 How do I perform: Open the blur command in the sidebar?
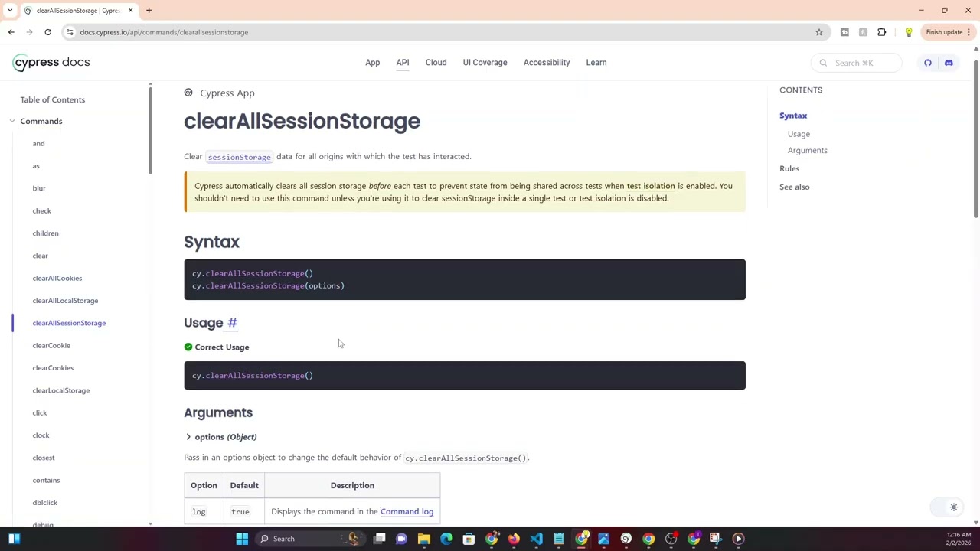coord(39,188)
